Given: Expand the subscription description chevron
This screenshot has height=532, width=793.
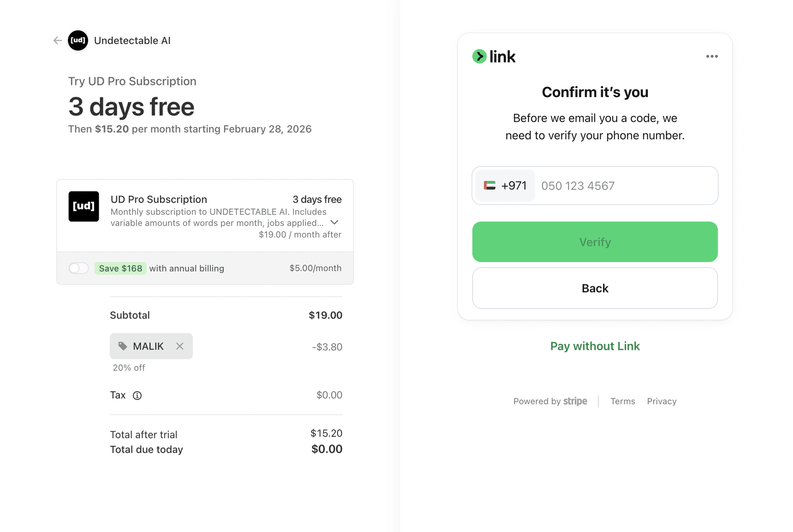Looking at the screenshot, I should click(x=335, y=222).
